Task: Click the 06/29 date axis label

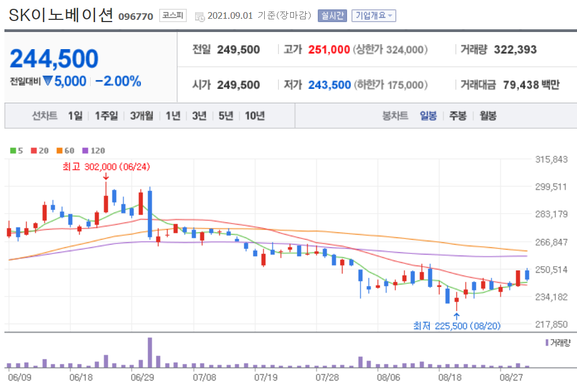Action: (143, 378)
